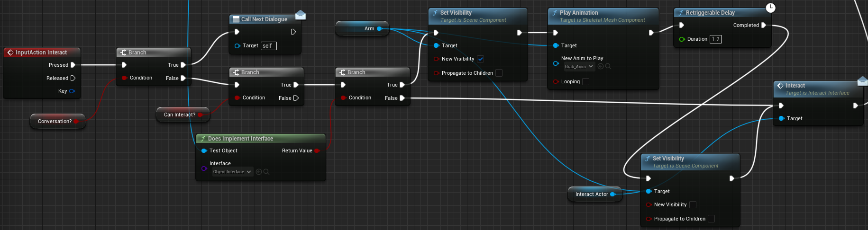Screen dimensions: 868x230
Task: Click the Duration value field showing 1.2
Action: pyautogui.click(x=715, y=39)
